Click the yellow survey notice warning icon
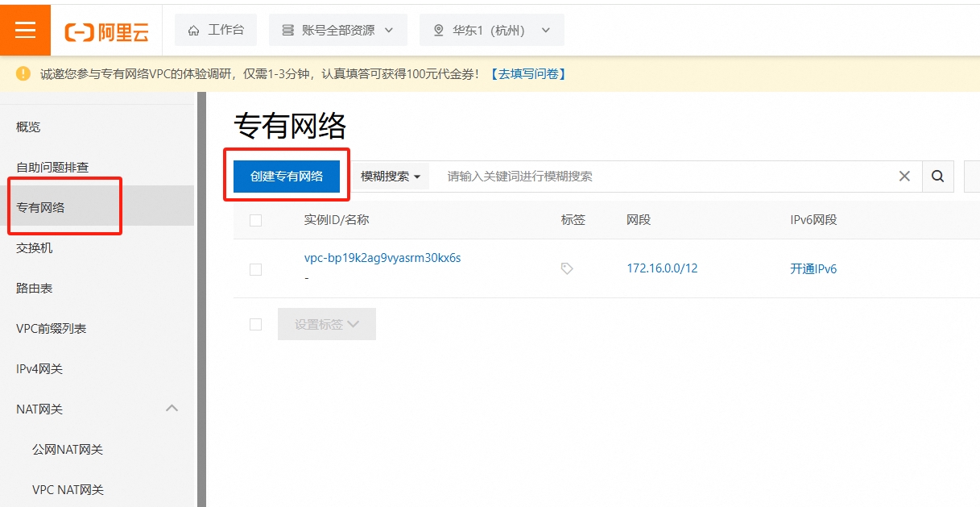Image resolution: width=980 pixels, height=507 pixels. [x=23, y=73]
